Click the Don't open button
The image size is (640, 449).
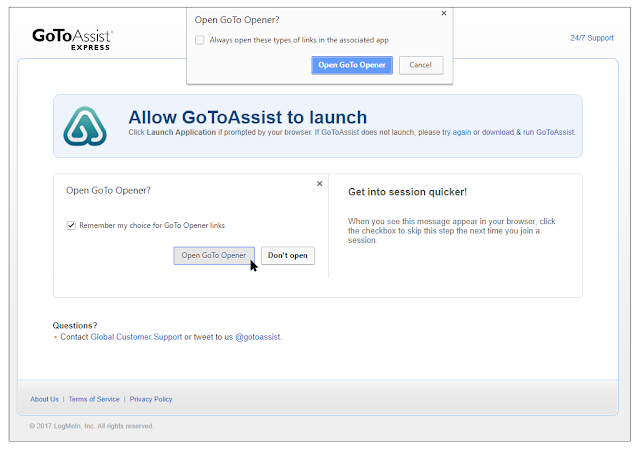click(288, 256)
